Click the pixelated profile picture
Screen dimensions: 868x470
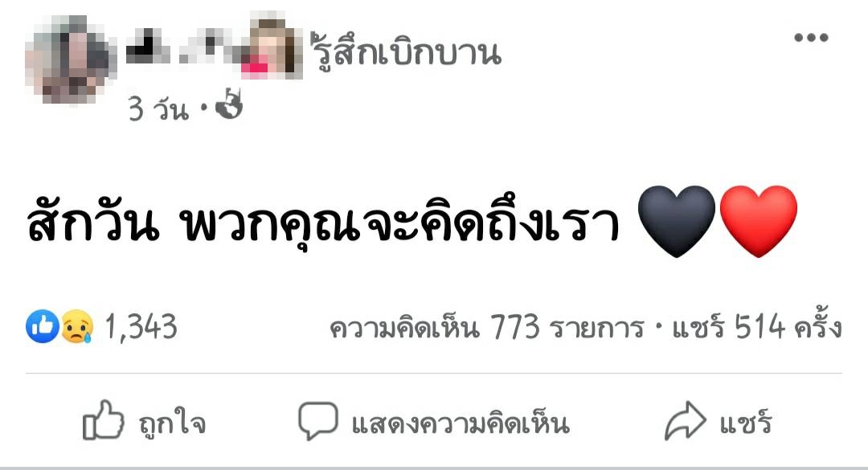tap(71, 59)
